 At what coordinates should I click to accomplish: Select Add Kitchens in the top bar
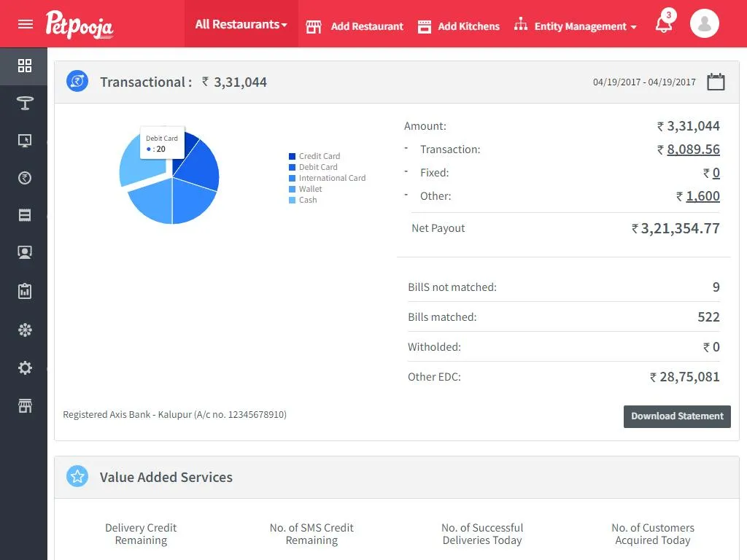coord(458,26)
